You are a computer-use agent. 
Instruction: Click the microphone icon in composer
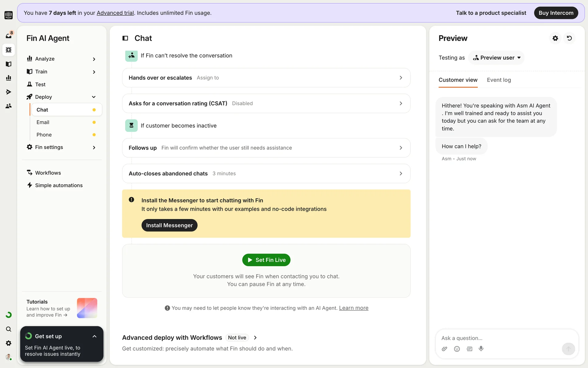click(x=481, y=349)
